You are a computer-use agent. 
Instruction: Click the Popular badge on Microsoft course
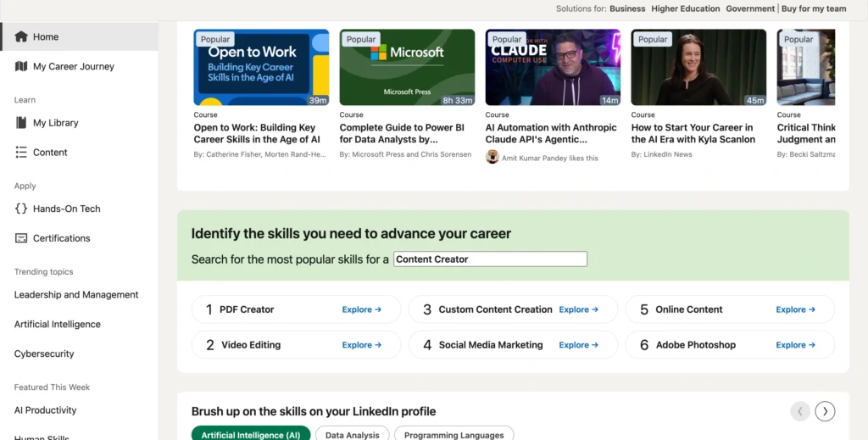[x=361, y=39]
